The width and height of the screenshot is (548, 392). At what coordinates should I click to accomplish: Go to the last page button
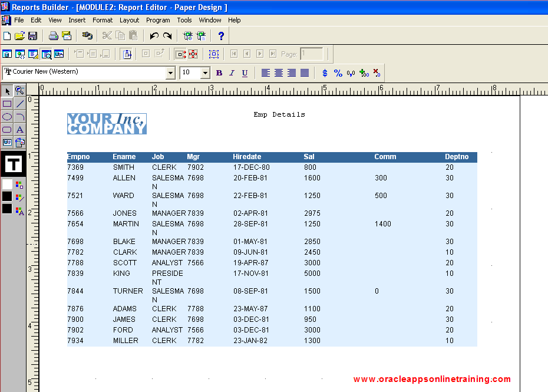point(273,54)
